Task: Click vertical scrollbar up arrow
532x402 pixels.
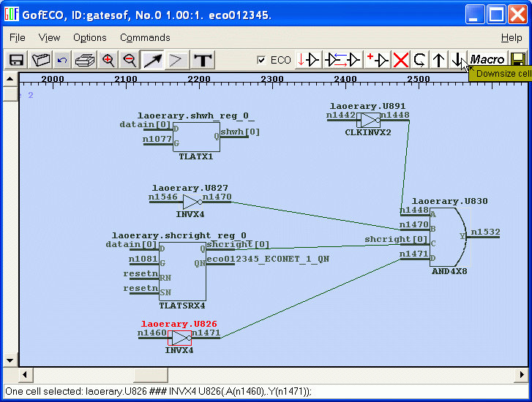Action: click(10, 79)
